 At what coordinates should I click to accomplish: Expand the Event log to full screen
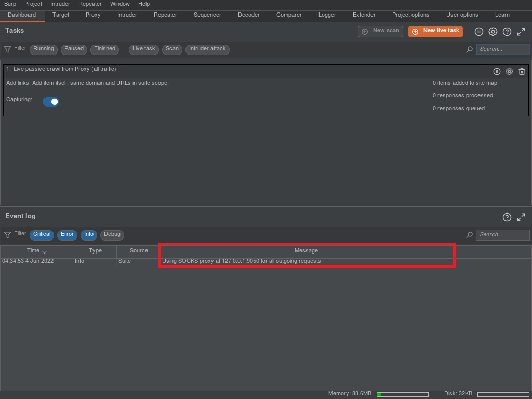coord(521,217)
